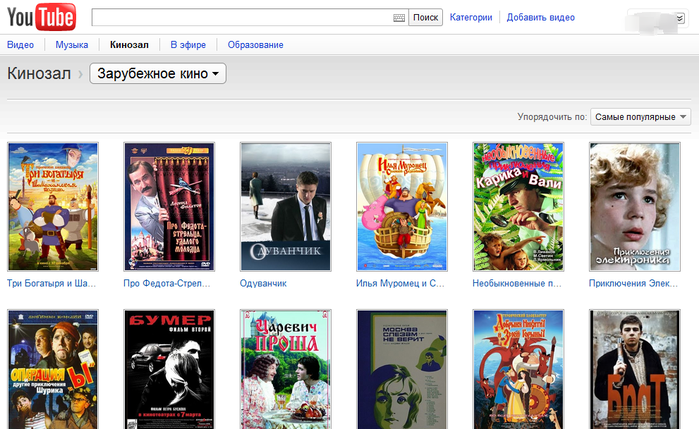Open the Москва слезам не верит poster
The image size is (699, 429).
coord(402,369)
